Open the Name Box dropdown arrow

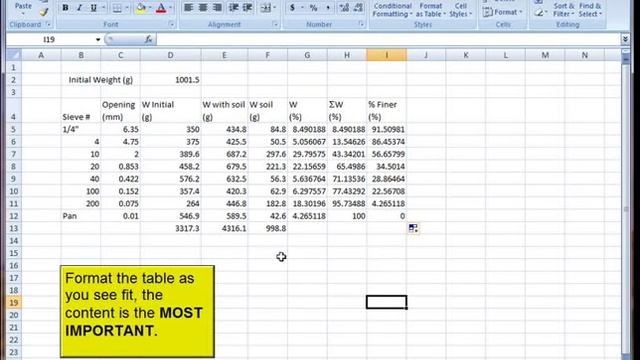tap(98, 40)
